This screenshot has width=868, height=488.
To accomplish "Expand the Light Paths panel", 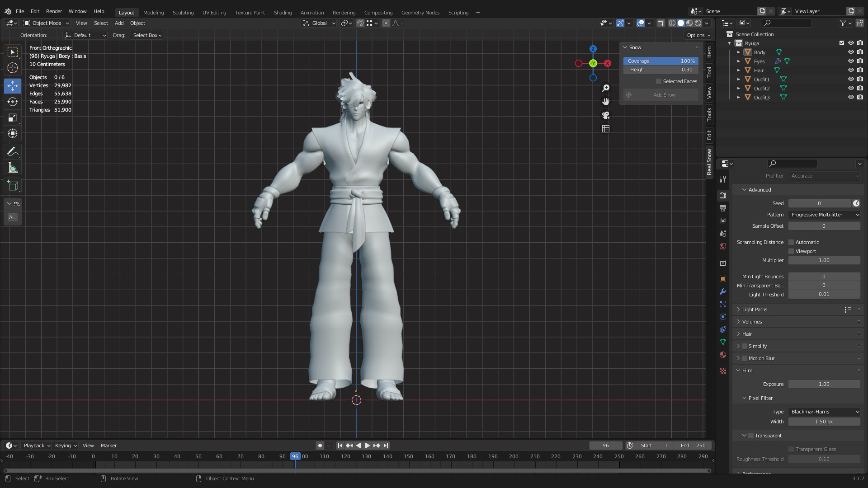I will coord(754,310).
